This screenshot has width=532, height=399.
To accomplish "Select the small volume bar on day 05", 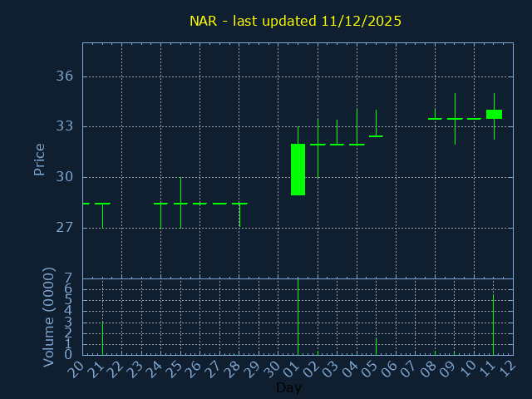I will [376, 346].
